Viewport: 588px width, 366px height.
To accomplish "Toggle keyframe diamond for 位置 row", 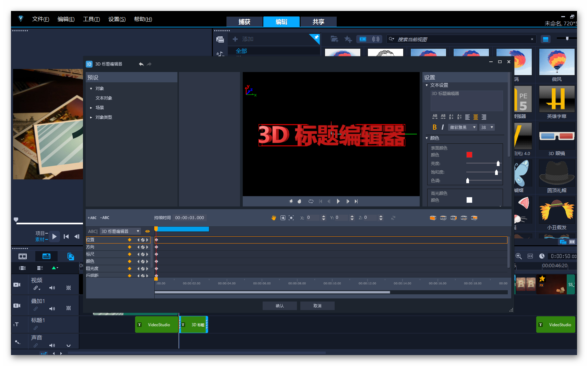I will click(130, 240).
